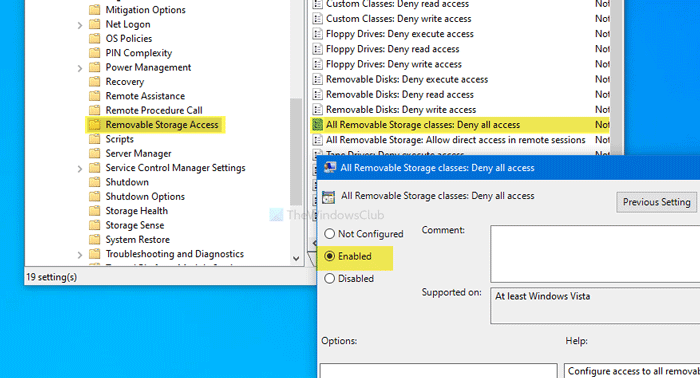Expand Service Control Manager Settings node
700x378 pixels.
(x=80, y=169)
